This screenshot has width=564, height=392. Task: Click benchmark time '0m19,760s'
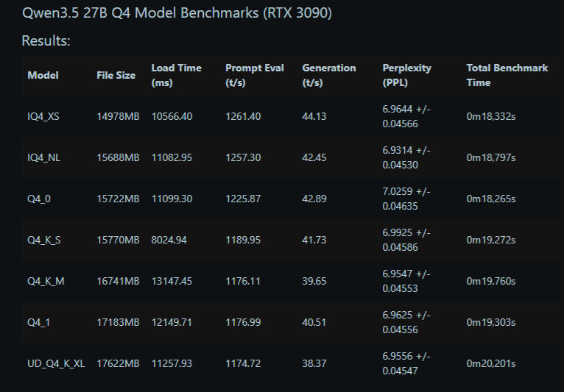point(490,281)
